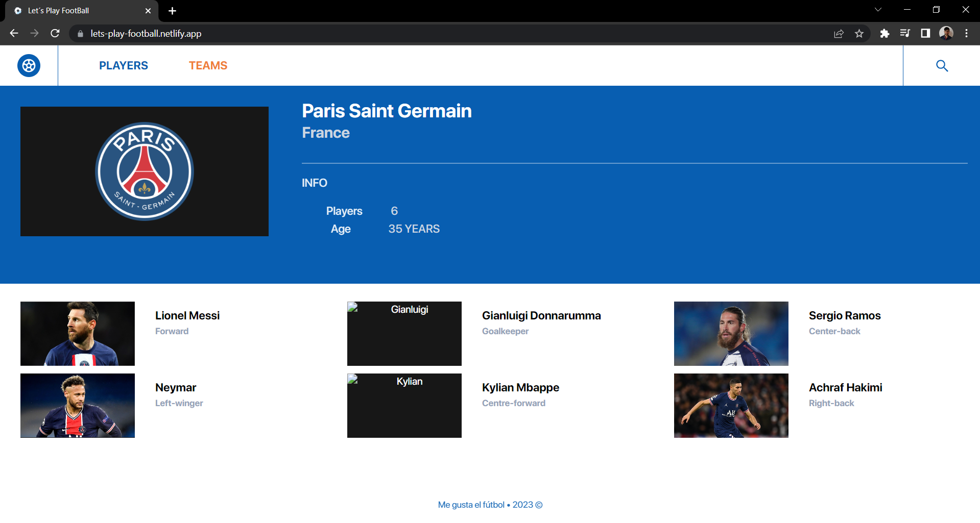Image resolution: width=980 pixels, height=523 pixels.
Task: Click the France country subtitle
Action: pos(326,133)
